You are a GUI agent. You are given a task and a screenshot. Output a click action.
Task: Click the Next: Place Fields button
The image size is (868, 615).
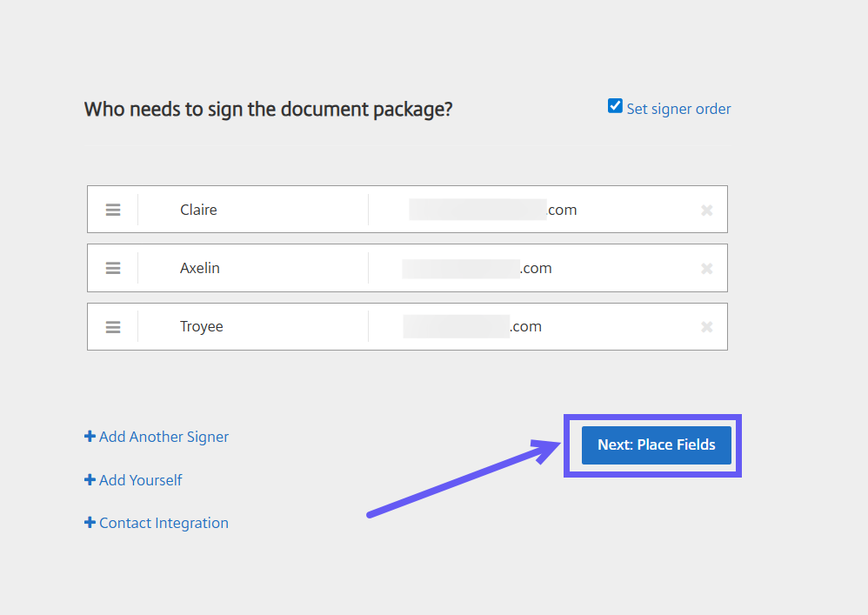click(x=656, y=445)
